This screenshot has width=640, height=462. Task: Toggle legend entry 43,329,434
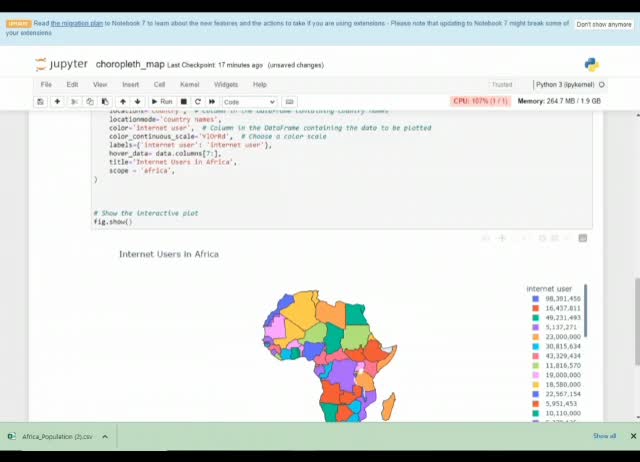point(556,356)
